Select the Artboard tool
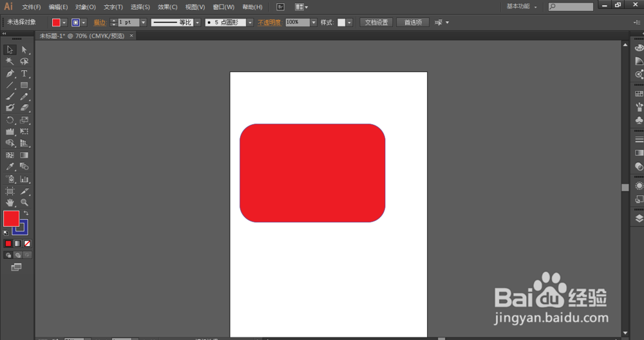 (x=10, y=191)
